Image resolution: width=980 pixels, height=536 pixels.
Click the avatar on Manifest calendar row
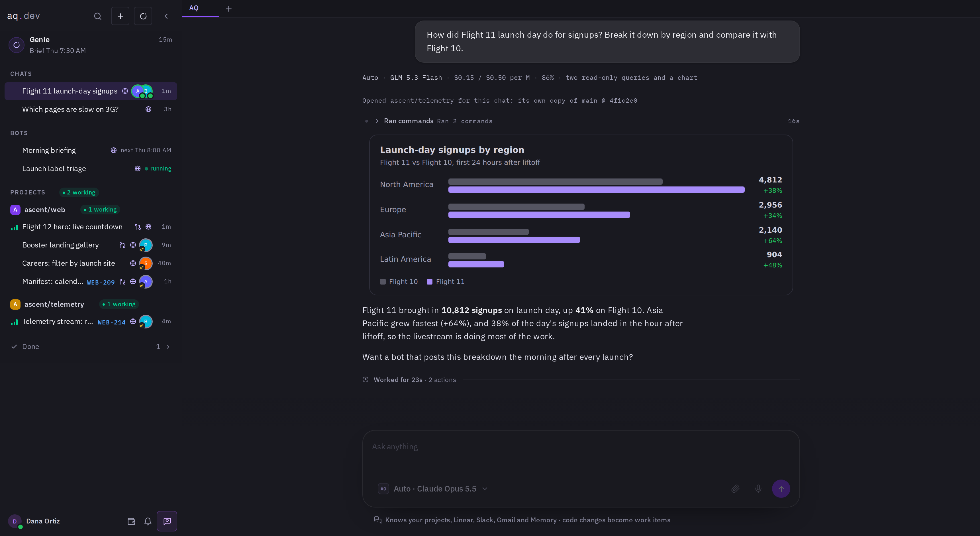pyautogui.click(x=146, y=282)
